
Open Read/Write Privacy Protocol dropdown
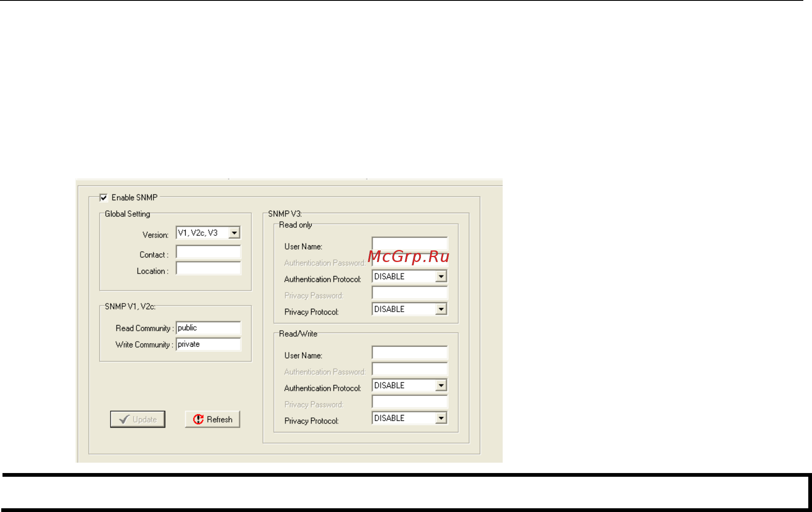410,418
